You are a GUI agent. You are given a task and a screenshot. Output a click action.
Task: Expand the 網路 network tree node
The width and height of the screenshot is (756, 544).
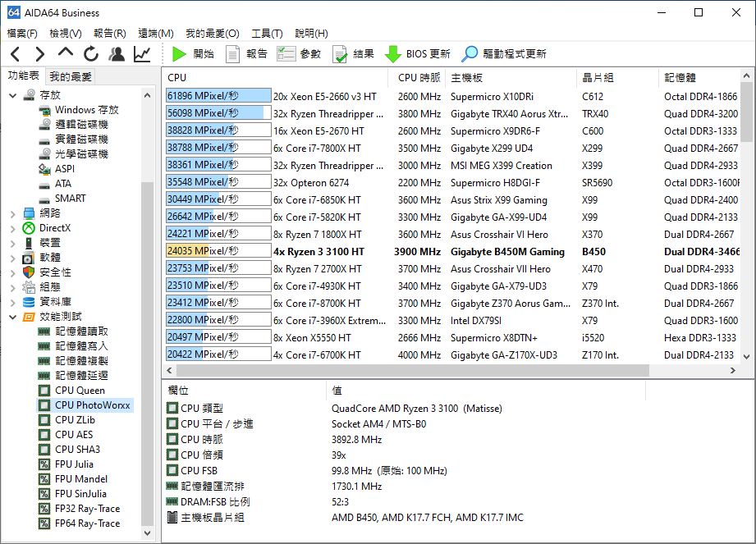pos(12,213)
